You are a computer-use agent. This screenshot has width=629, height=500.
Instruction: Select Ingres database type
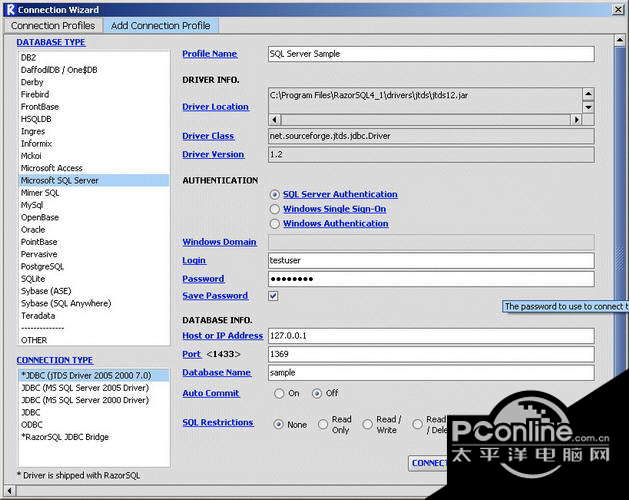pyautogui.click(x=94, y=131)
